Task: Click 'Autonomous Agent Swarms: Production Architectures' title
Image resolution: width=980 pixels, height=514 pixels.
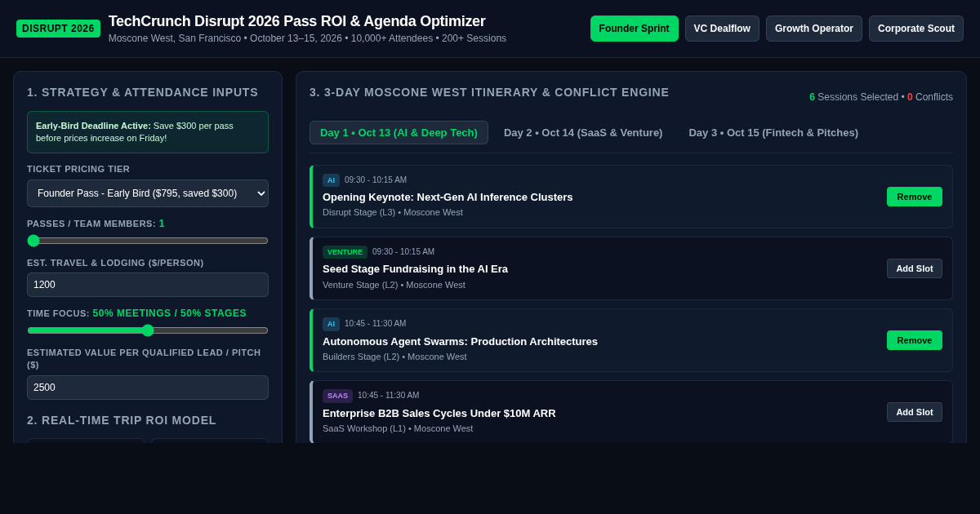Action: coord(460,341)
